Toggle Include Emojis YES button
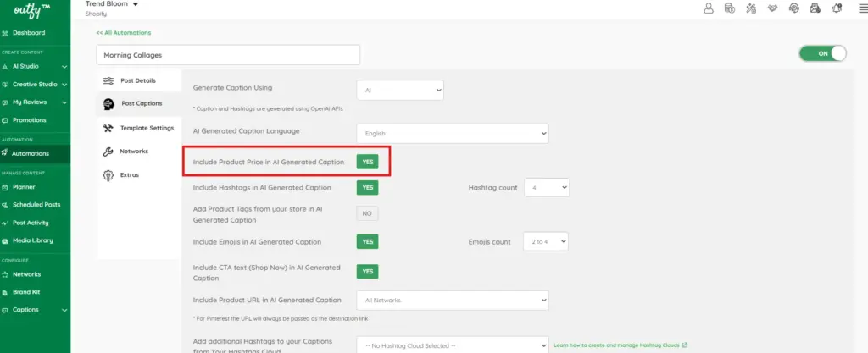Viewport: 868px width, 353px height. 368,242
